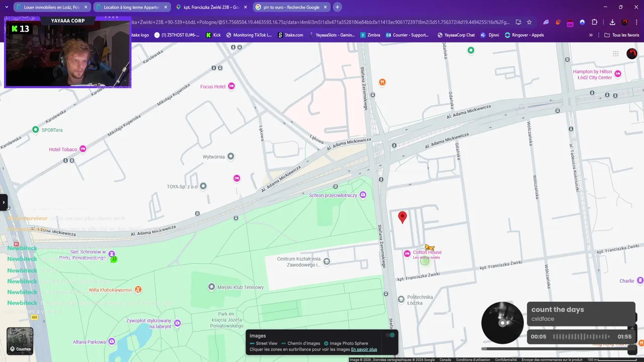Screen dimensions: 644x362
Task: Open the Djinni bookmark
Action: point(490,35)
